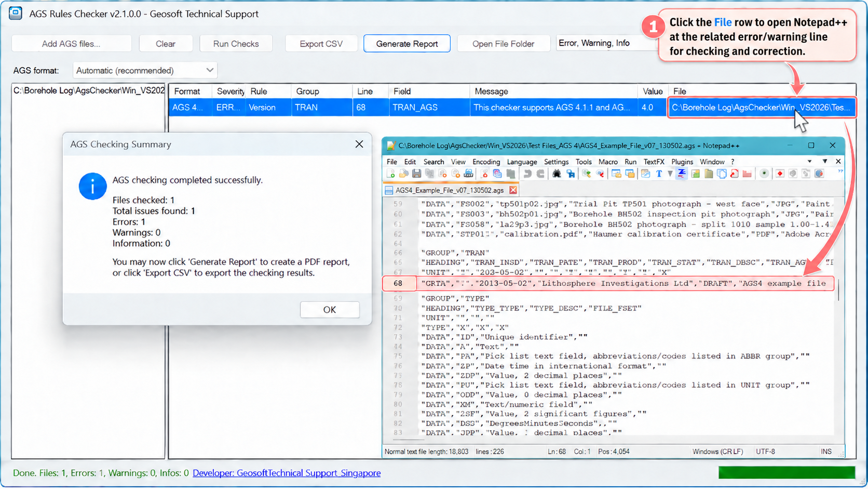
Task: Open the Search menu in Notepad++
Action: (x=433, y=162)
